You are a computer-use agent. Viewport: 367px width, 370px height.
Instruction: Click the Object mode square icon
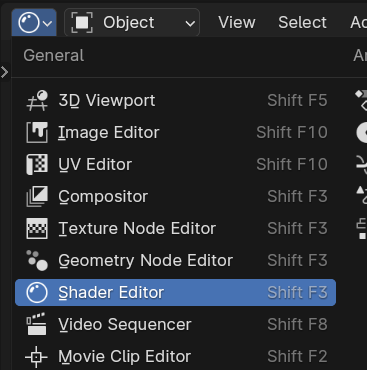coord(82,23)
